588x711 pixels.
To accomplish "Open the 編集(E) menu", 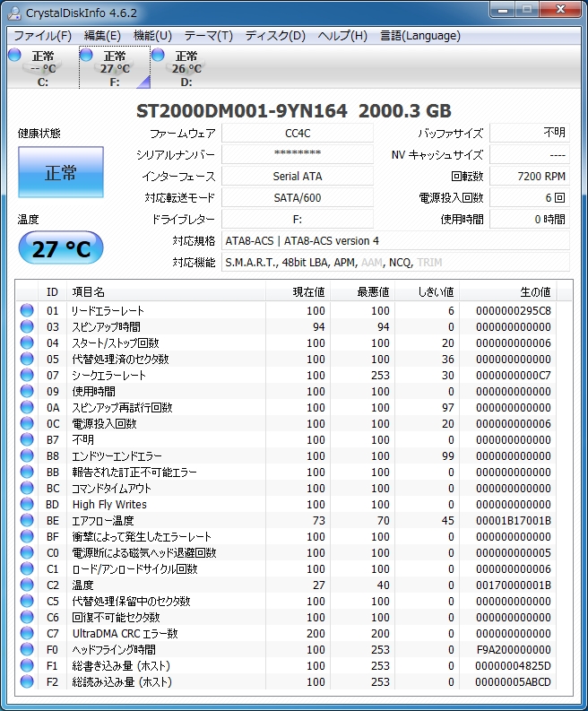I will click(x=102, y=36).
